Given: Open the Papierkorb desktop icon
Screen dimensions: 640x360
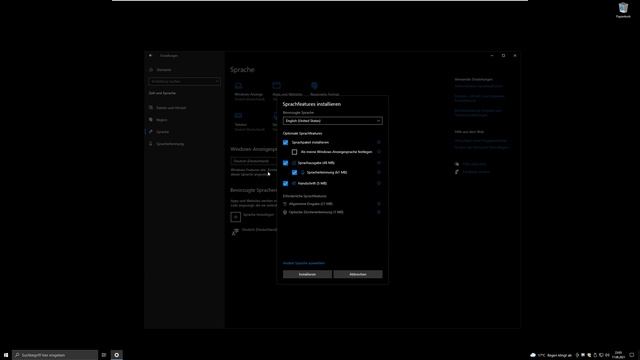Looking at the screenshot, I should 623,10.
